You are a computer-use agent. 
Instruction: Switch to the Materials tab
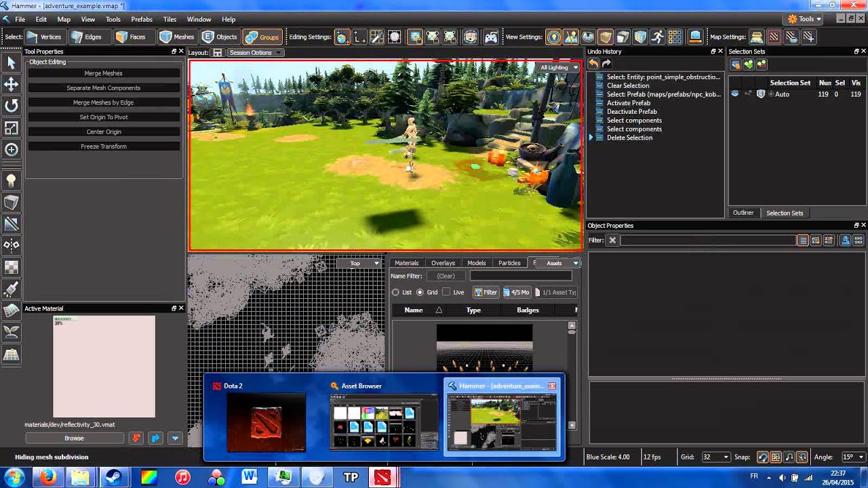tap(407, 263)
